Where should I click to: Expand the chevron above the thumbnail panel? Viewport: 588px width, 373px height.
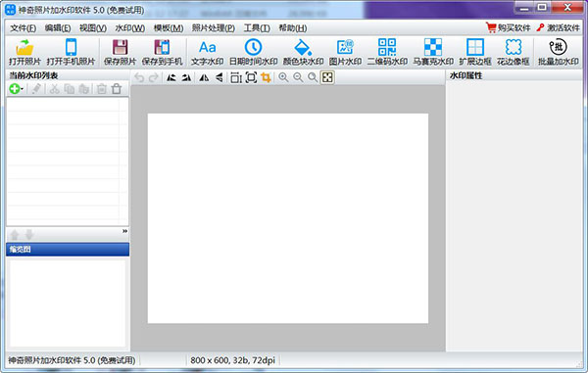(124, 231)
